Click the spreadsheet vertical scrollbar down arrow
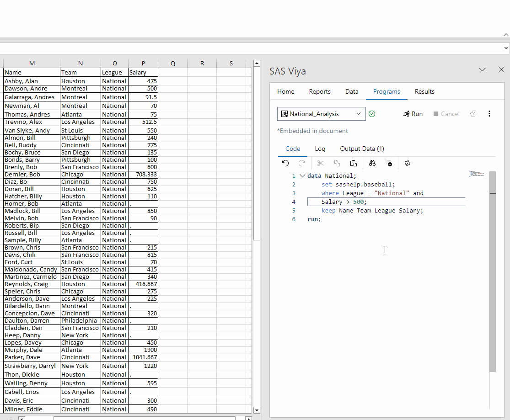 click(257, 410)
